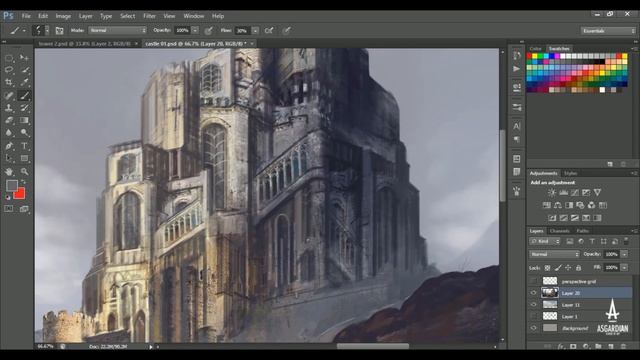The height and width of the screenshot is (360, 640).
Task: Hide Layer 20 visibility eye
Action: coord(533,293)
